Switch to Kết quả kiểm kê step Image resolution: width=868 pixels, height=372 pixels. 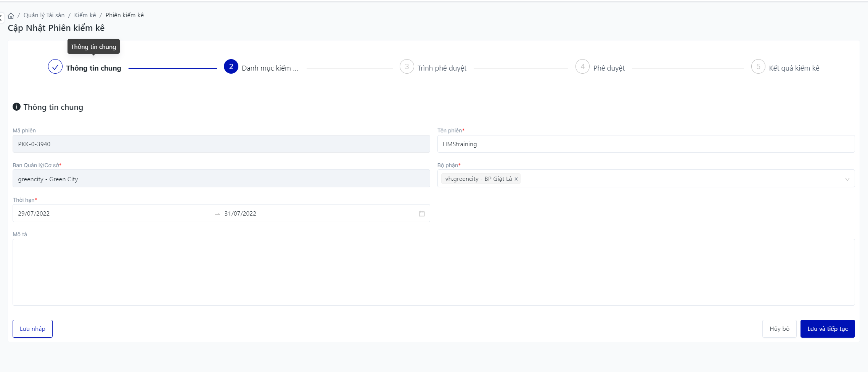pyautogui.click(x=794, y=68)
